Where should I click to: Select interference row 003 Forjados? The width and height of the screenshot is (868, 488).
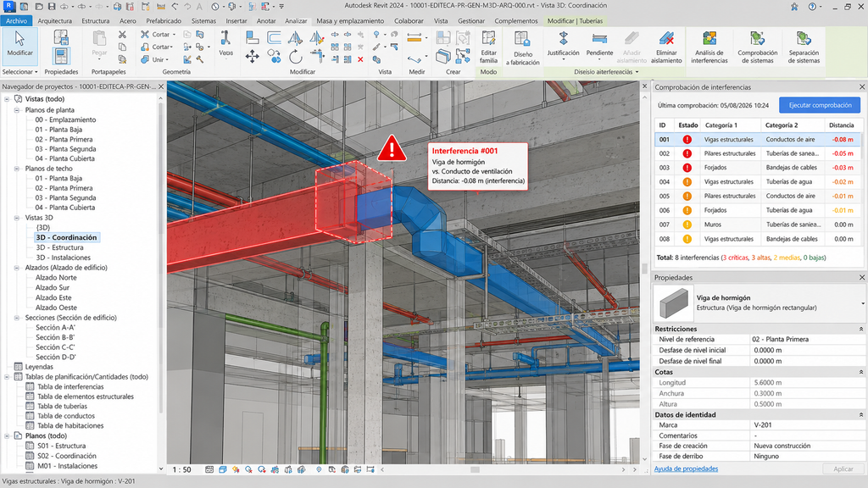(757, 168)
